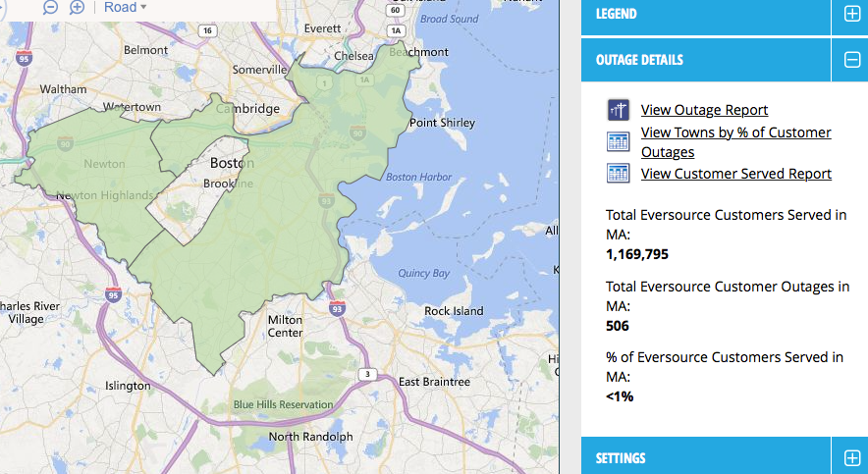The width and height of the screenshot is (868, 474).
Task: Collapse the Outage Details panel minus button
Action: pos(852,60)
